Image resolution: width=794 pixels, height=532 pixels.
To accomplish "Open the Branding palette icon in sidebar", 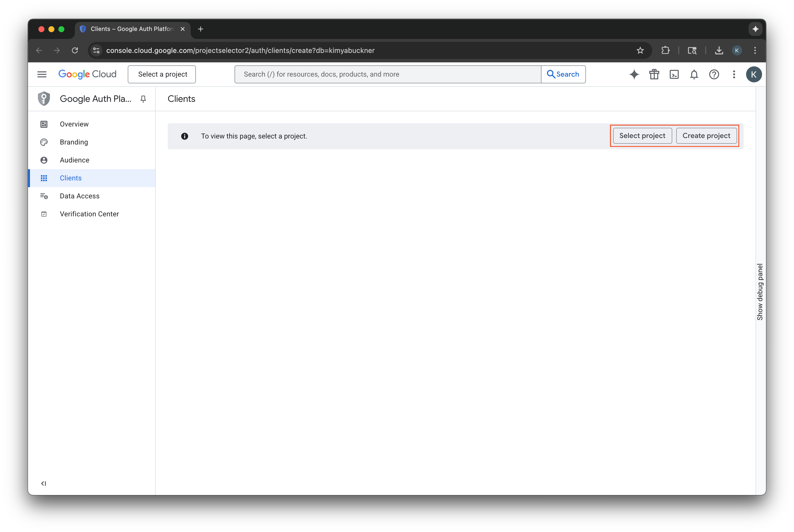I will pyautogui.click(x=44, y=142).
